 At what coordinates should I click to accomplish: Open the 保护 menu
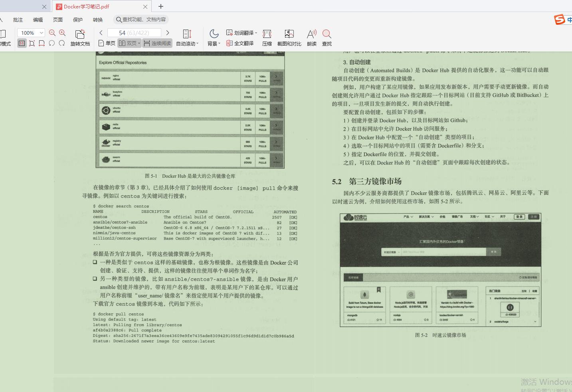point(78,20)
